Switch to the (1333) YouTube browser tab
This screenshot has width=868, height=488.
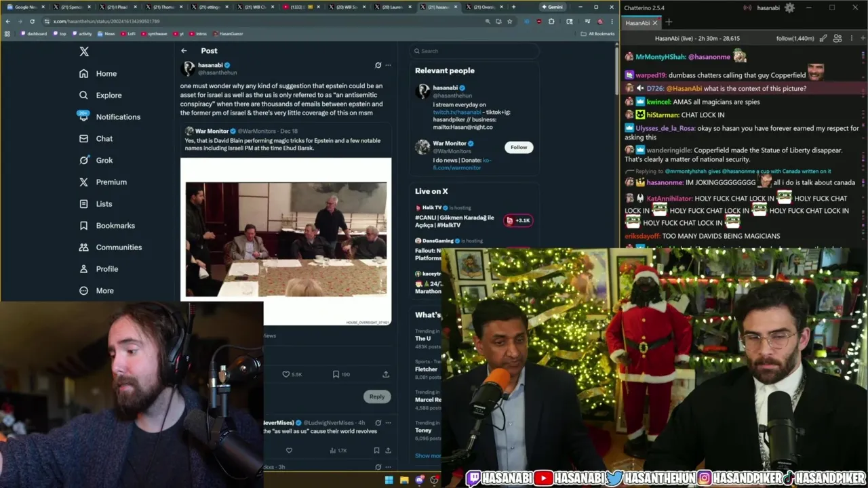tap(300, 7)
